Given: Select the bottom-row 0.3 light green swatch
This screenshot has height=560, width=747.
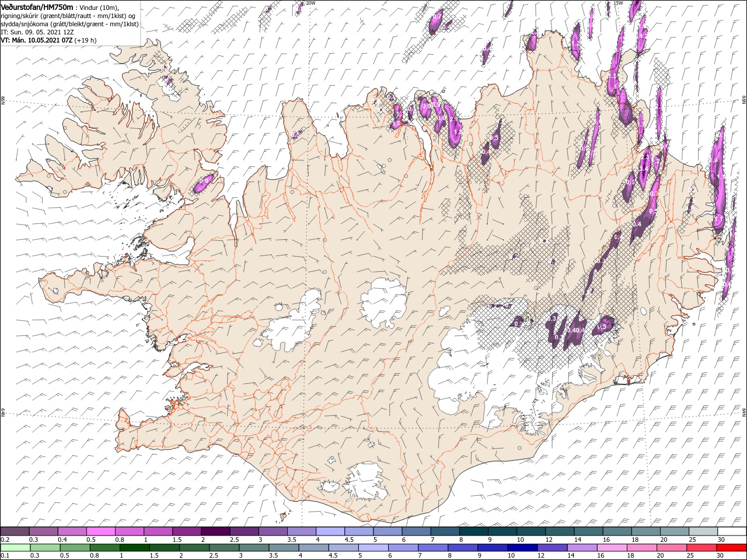Looking at the screenshot, I should [x=45, y=548].
